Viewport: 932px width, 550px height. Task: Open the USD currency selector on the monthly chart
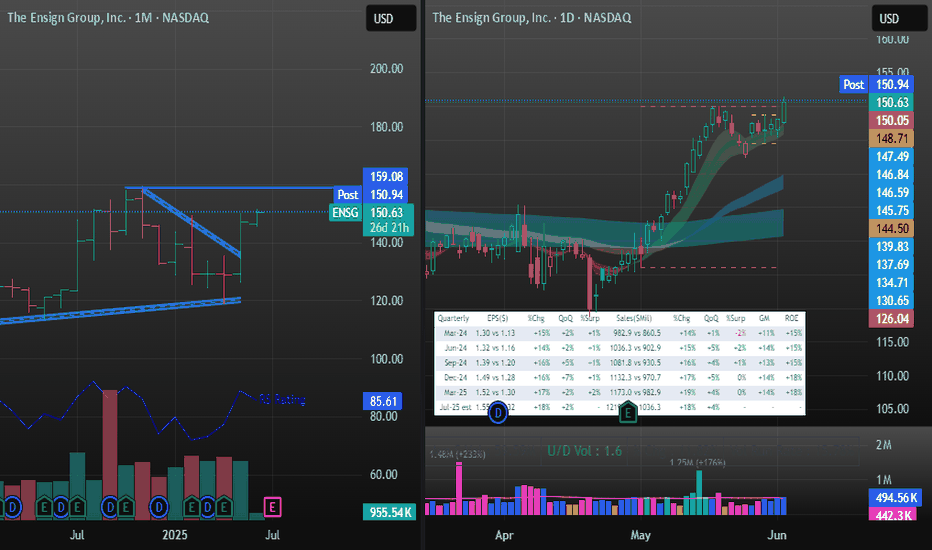point(391,18)
